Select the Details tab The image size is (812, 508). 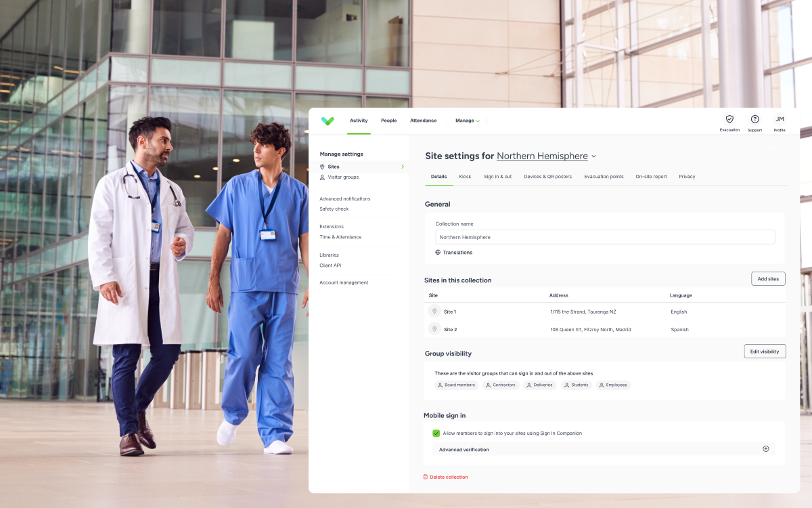point(439,177)
